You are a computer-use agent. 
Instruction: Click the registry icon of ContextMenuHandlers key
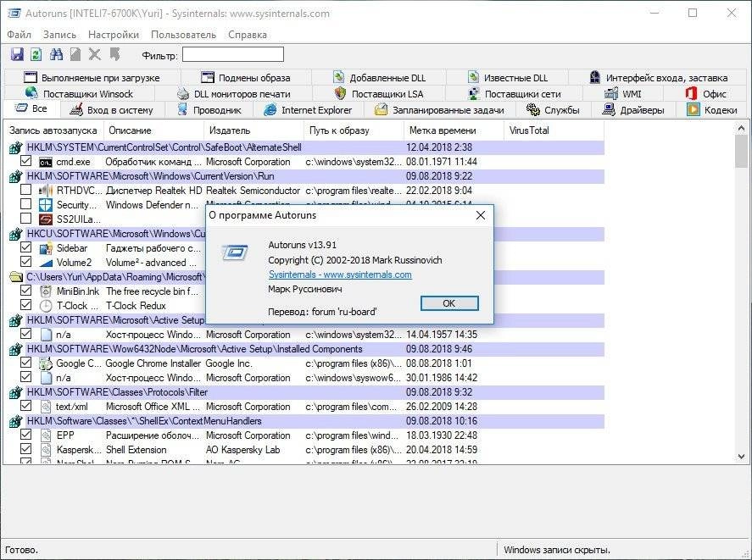coord(16,421)
